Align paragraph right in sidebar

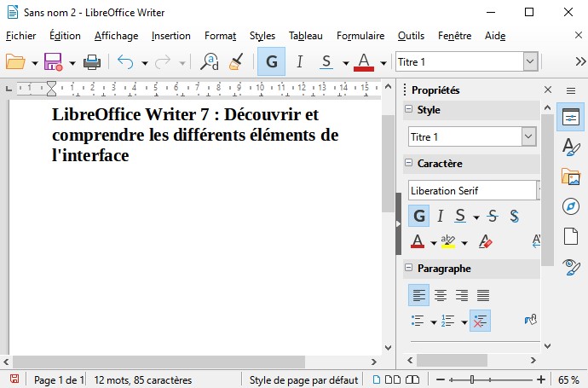coord(462,295)
